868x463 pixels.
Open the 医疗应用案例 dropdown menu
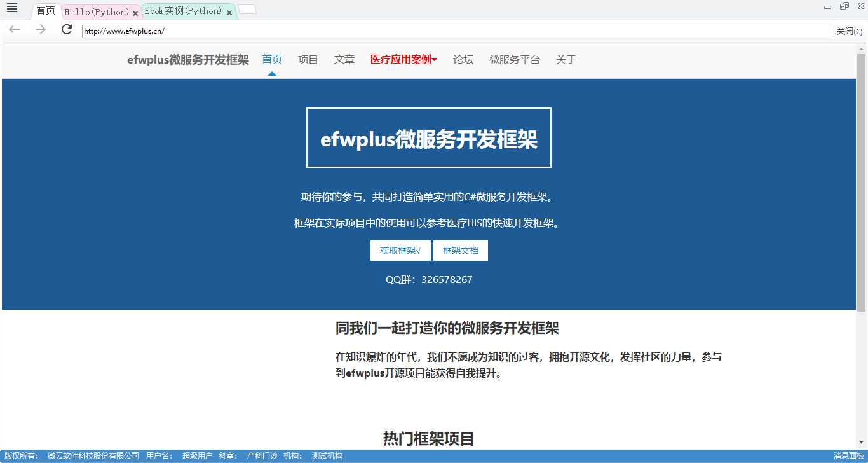click(403, 59)
